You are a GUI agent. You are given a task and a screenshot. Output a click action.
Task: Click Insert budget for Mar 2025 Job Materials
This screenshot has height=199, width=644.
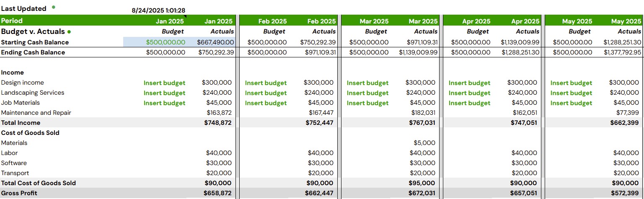pos(367,103)
